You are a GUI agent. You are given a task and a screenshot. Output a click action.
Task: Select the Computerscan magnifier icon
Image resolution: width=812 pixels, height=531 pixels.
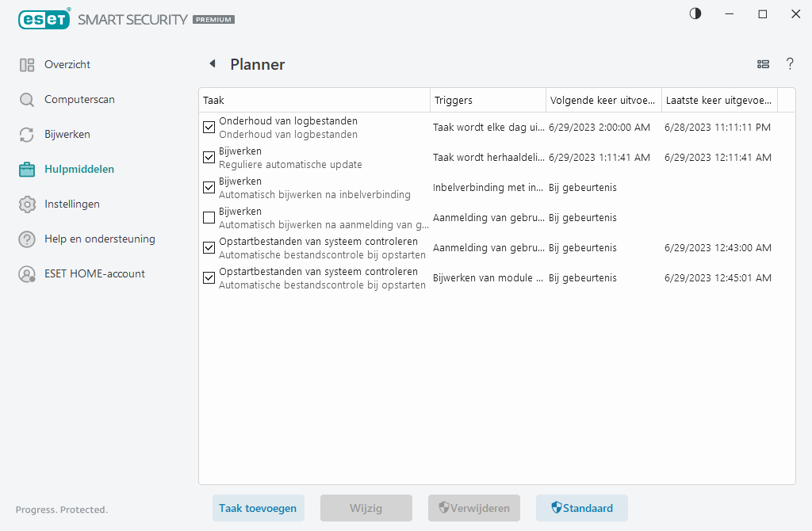[26, 99]
